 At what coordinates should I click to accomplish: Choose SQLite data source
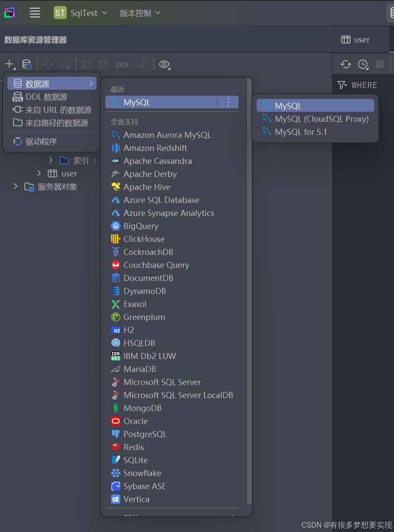pyautogui.click(x=172, y=460)
